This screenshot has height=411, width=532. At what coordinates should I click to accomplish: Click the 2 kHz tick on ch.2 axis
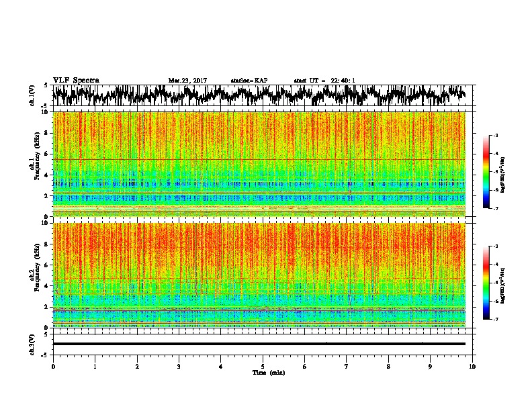[x=47, y=307]
